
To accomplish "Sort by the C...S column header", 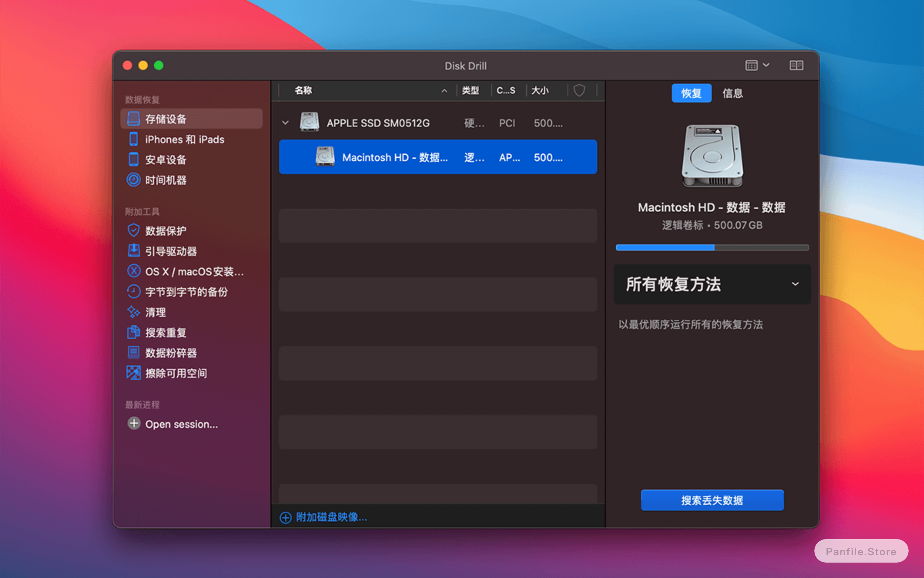I will [x=506, y=91].
